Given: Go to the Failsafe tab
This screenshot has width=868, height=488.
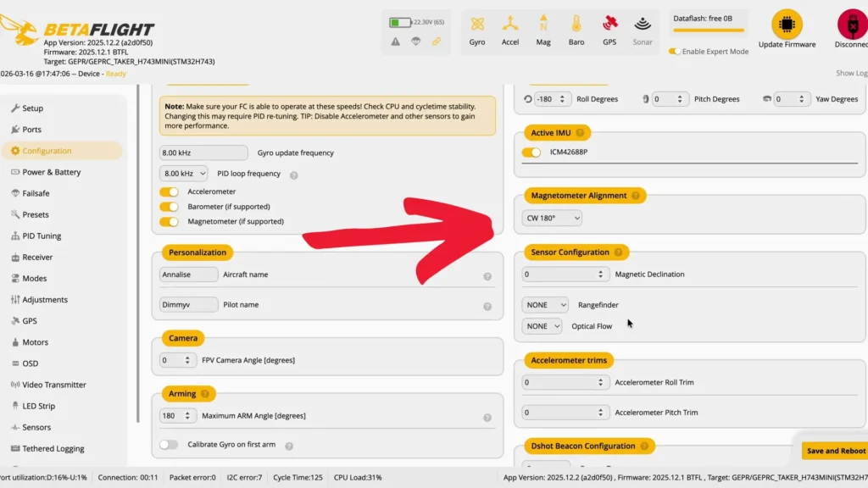Looking at the screenshot, I should click(36, 193).
